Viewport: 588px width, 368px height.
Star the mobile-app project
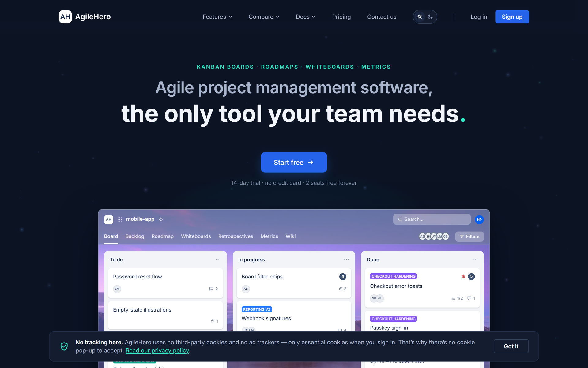pyautogui.click(x=161, y=220)
